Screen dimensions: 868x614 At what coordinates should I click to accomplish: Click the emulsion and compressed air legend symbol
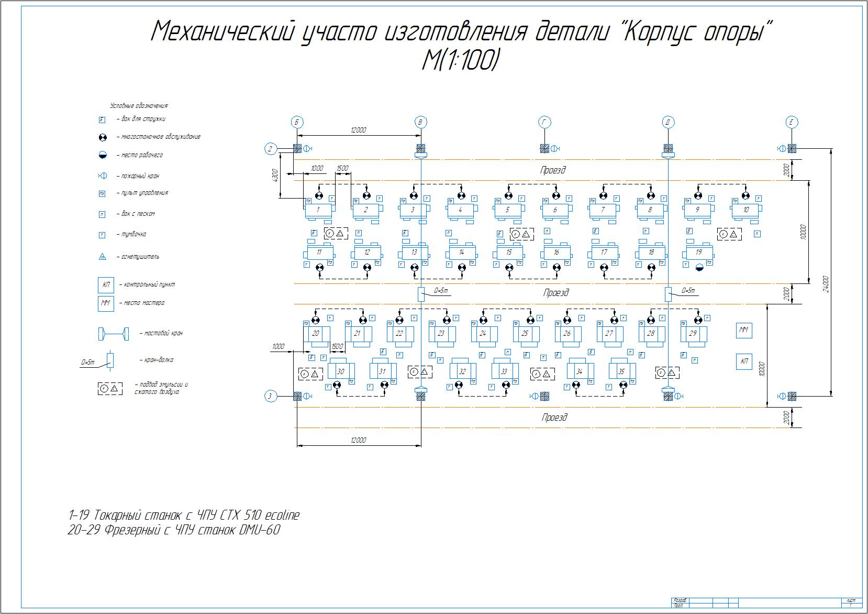coord(109,388)
